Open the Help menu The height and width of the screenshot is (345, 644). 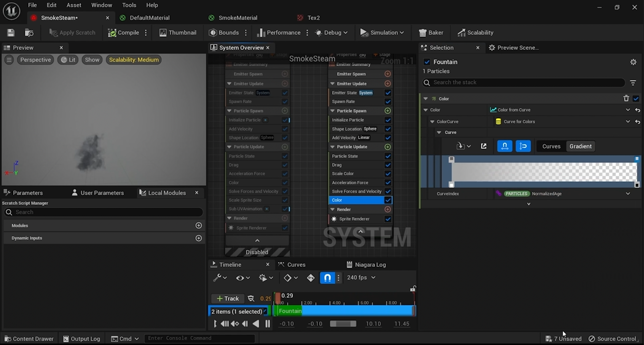point(152,5)
